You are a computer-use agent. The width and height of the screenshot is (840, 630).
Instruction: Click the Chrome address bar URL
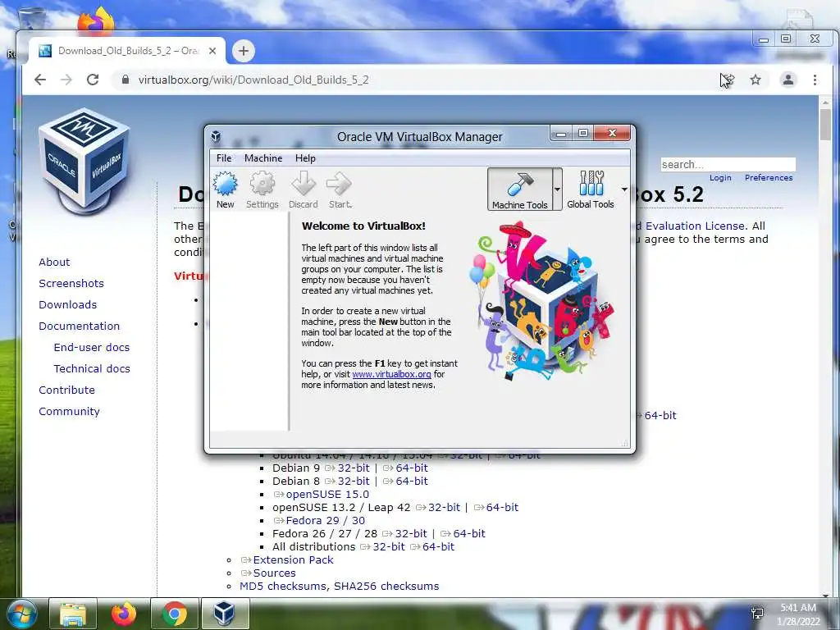pos(253,80)
